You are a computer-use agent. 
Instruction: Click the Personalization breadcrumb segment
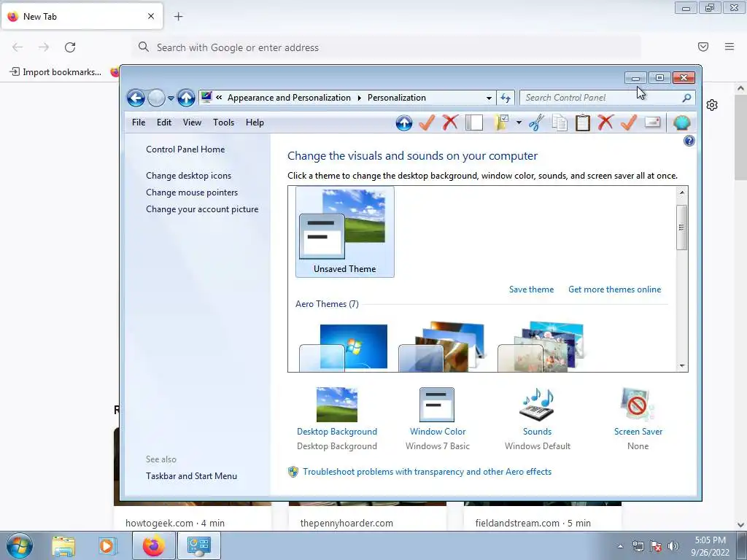[x=397, y=98]
